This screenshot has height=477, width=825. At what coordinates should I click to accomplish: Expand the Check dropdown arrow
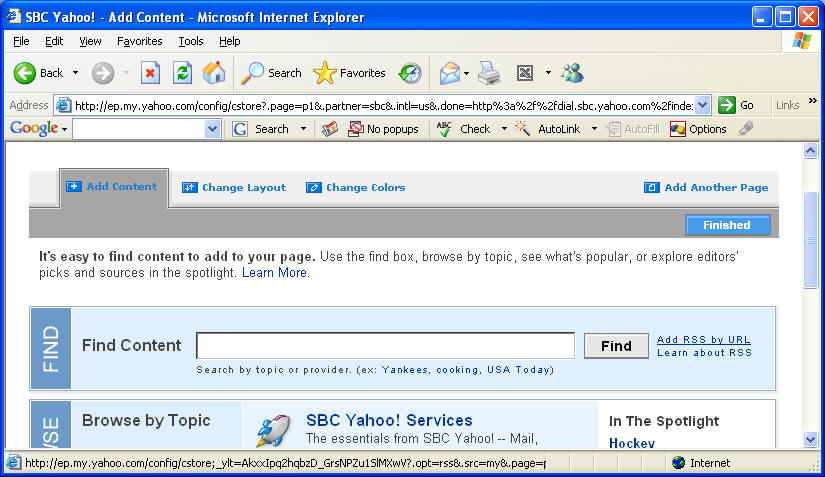504,129
